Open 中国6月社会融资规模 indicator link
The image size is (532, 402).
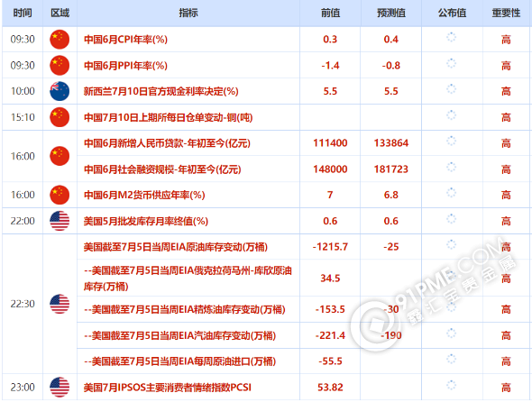[x=162, y=169]
